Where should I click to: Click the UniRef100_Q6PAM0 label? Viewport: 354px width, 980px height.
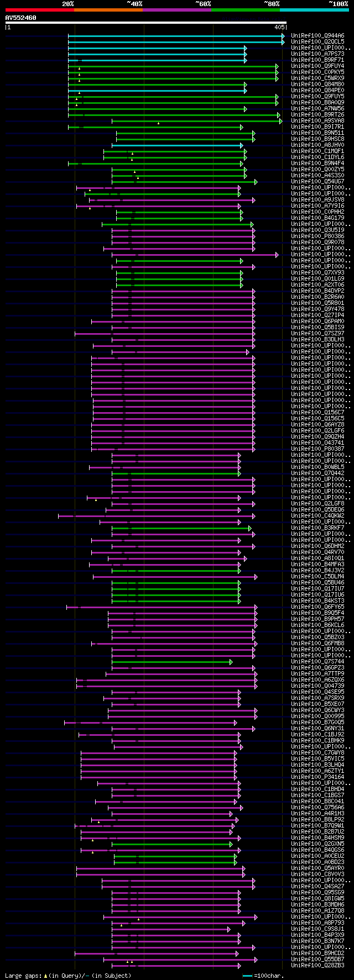(317, 322)
